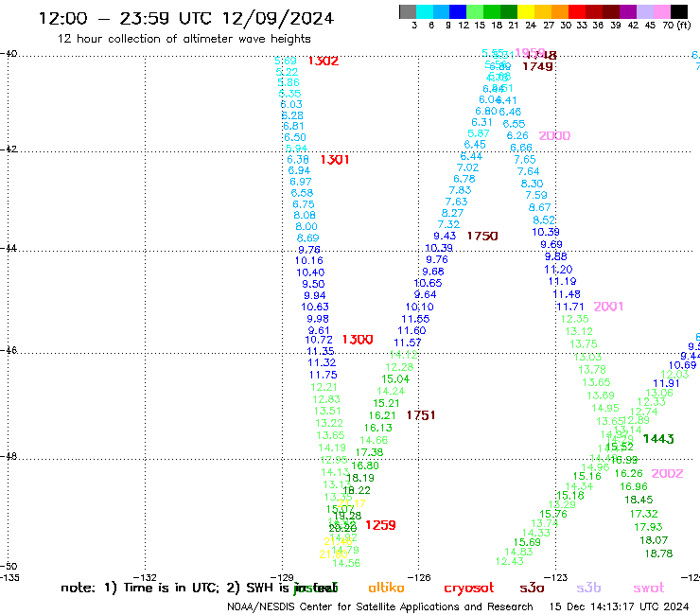The width and height of the screenshot is (700, 615).
Task: Click the cyan swatch in the color legend
Action: [424, 11]
